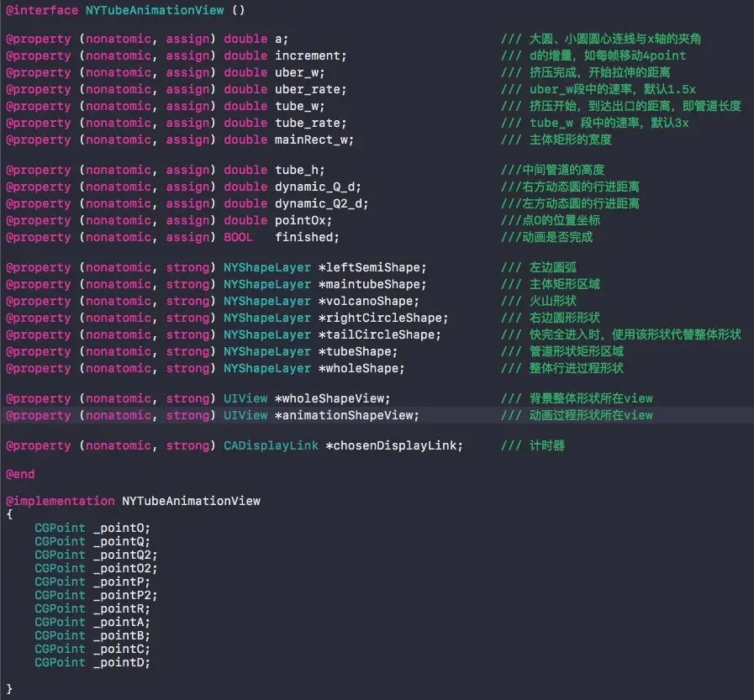The height and width of the screenshot is (700, 754).
Task: Click property name 'tube_w'
Action: coord(296,106)
